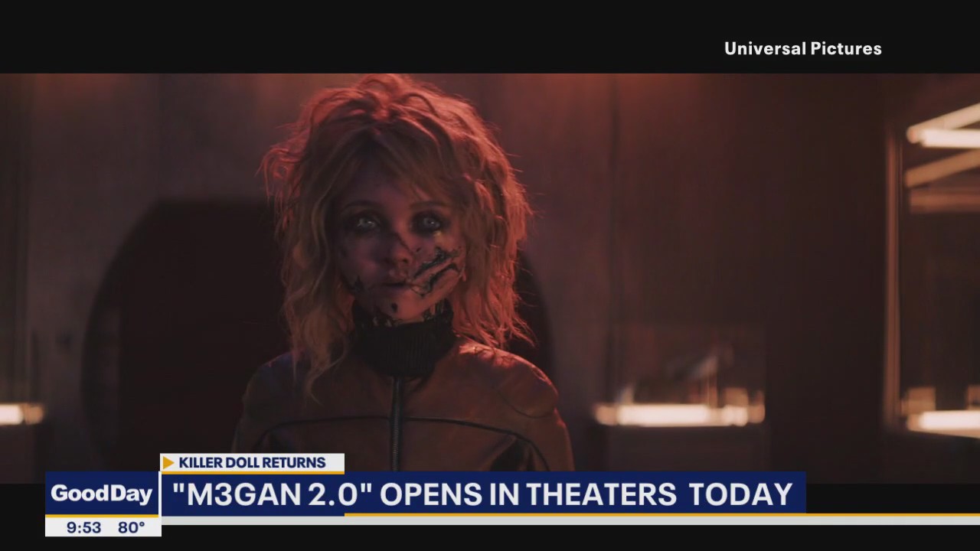
Task: Click the yellow play arrow icon
Action: tap(168, 462)
